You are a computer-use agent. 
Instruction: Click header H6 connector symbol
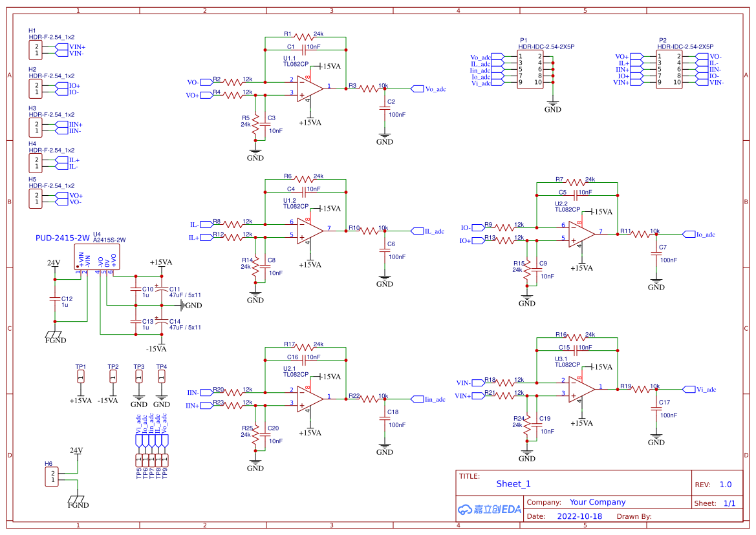coord(50,476)
